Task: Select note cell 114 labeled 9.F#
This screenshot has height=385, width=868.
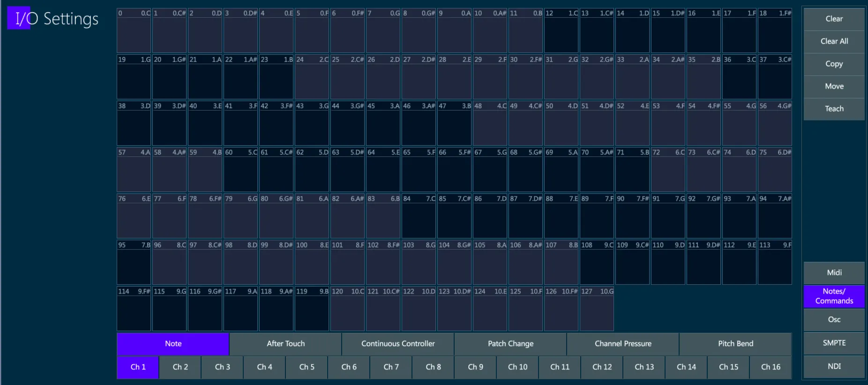Action: 134,309
